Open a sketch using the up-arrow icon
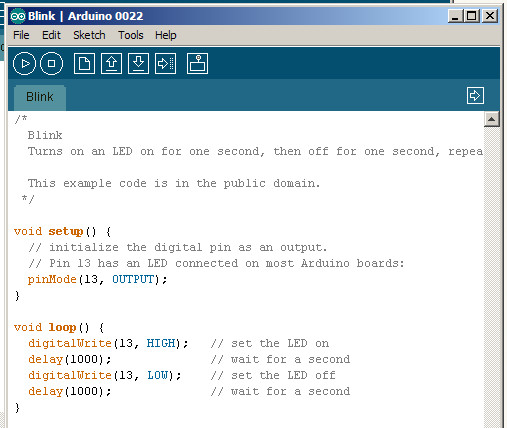The width and height of the screenshot is (507, 428). point(111,63)
